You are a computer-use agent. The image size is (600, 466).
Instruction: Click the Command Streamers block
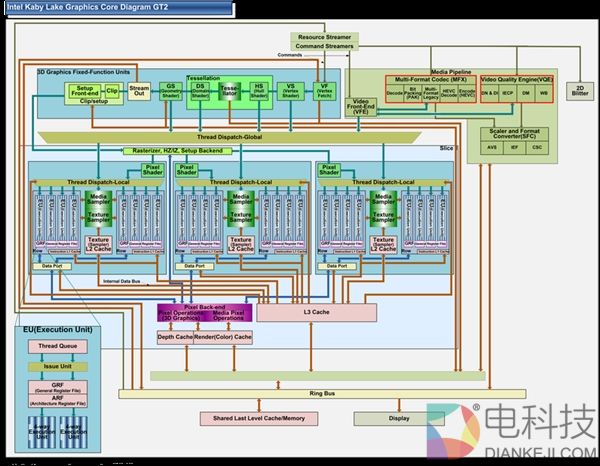323,46
